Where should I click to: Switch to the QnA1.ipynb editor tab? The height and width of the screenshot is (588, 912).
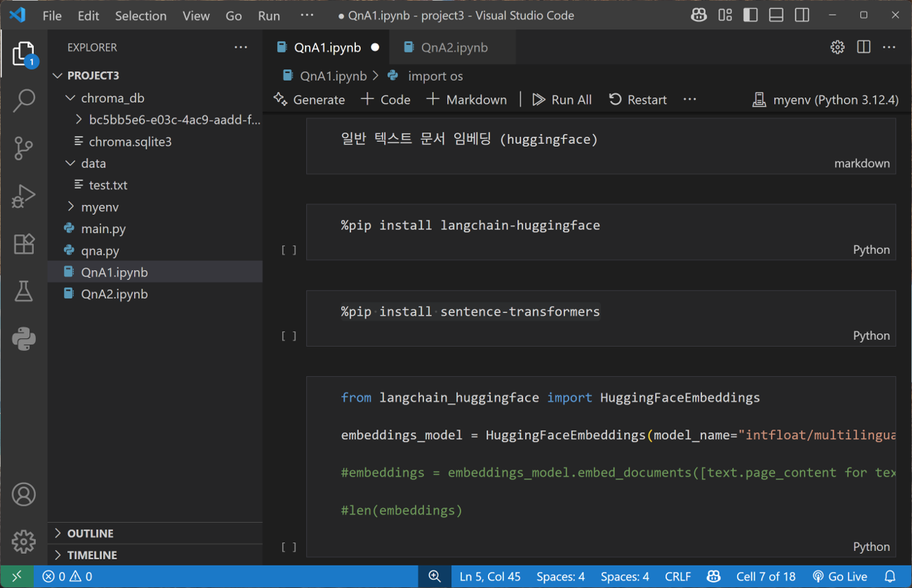coord(327,47)
